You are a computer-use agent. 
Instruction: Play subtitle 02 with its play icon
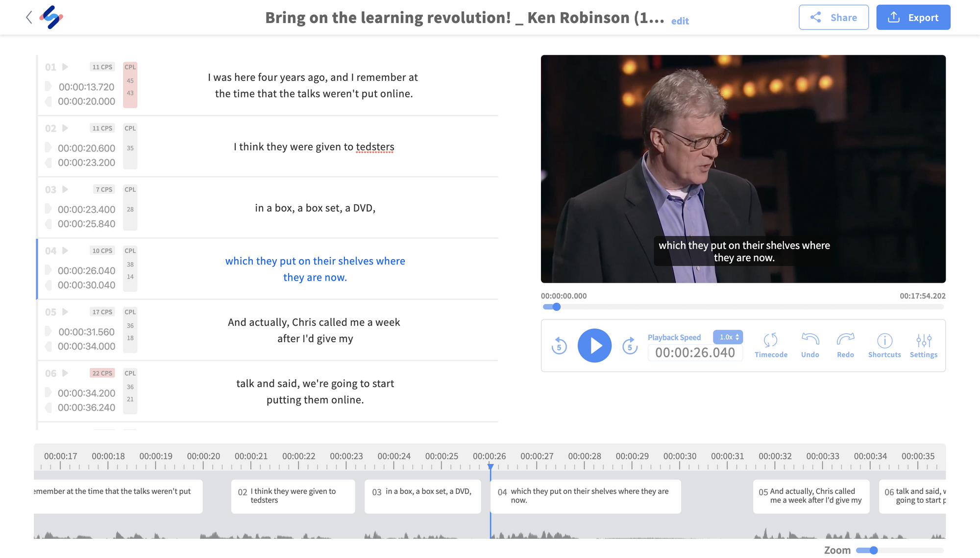65,128
